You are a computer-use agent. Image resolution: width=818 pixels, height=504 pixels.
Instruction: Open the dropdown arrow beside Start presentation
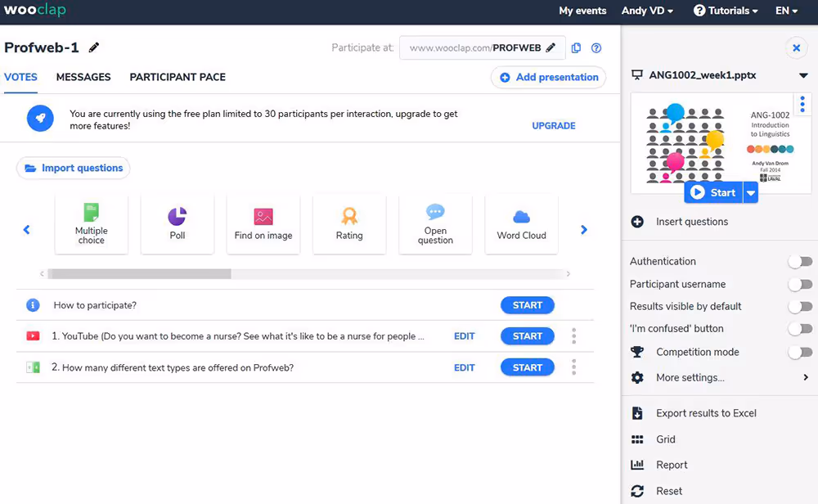[x=750, y=193]
